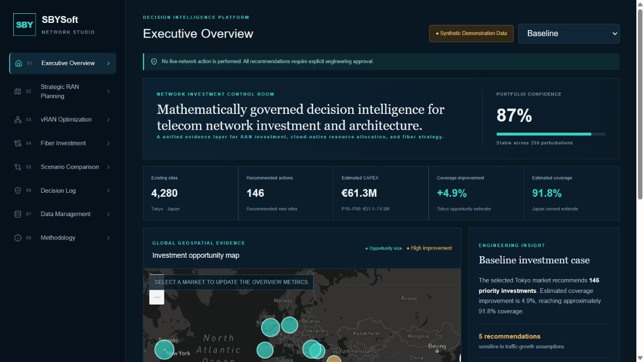The image size is (644, 362).
Task: Select the United Kingdom market bubble
Action: pyautogui.click(x=270, y=327)
